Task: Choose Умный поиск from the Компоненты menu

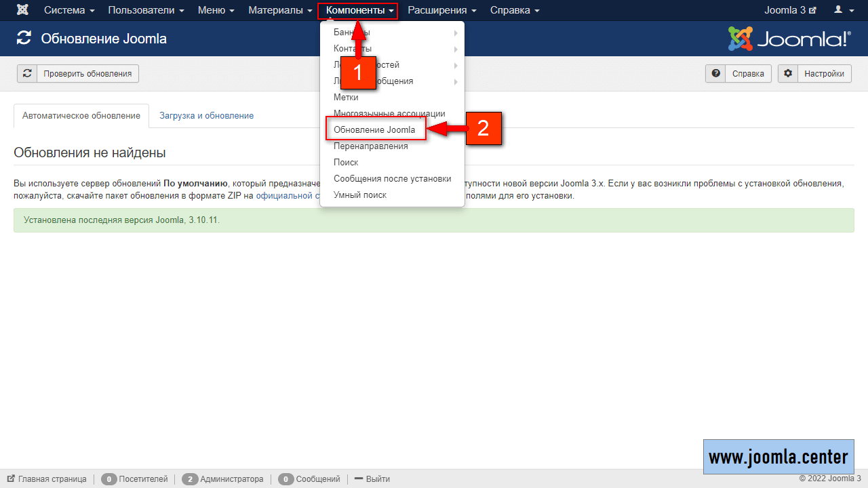Action: pyautogui.click(x=360, y=195)
